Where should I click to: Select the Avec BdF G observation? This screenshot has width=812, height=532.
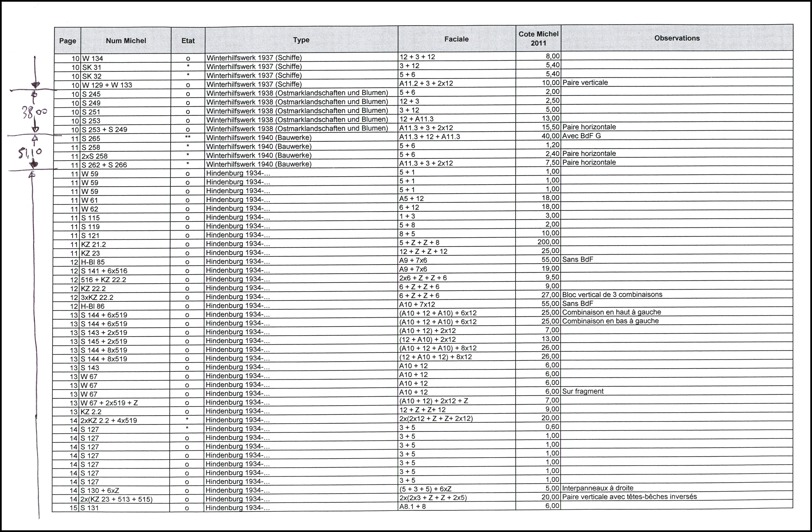point(581,136)
